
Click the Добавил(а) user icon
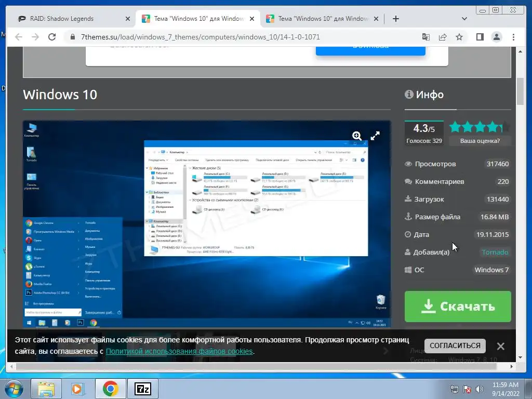tap(407, 252)
